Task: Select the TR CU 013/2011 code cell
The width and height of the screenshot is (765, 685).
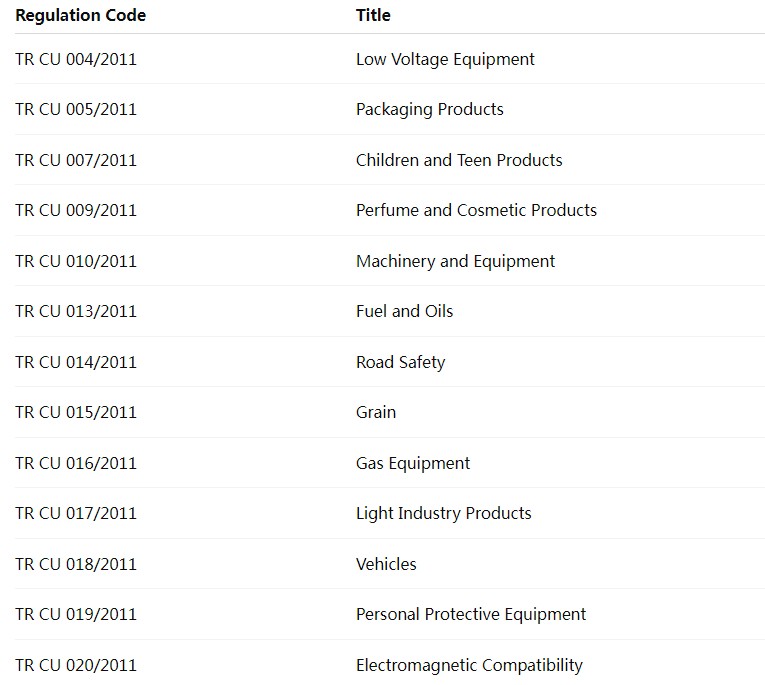Action: coord(76,311)
